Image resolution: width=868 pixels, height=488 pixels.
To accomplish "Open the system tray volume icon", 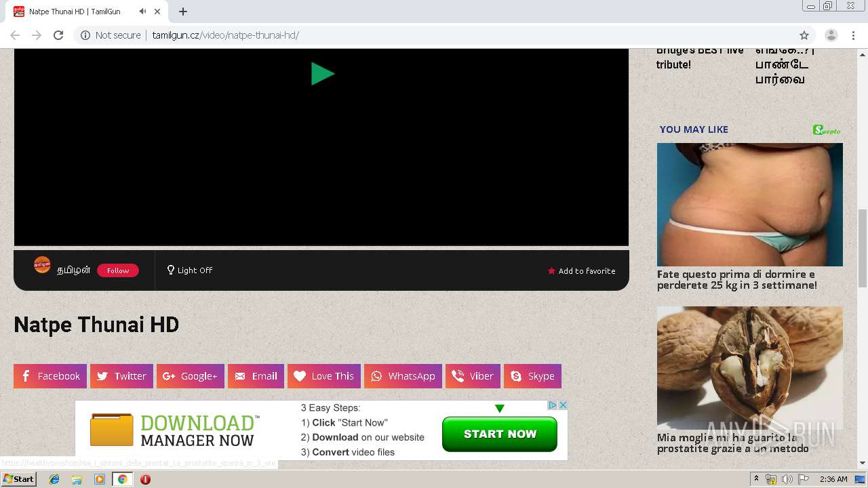I will tap(787, 479).
